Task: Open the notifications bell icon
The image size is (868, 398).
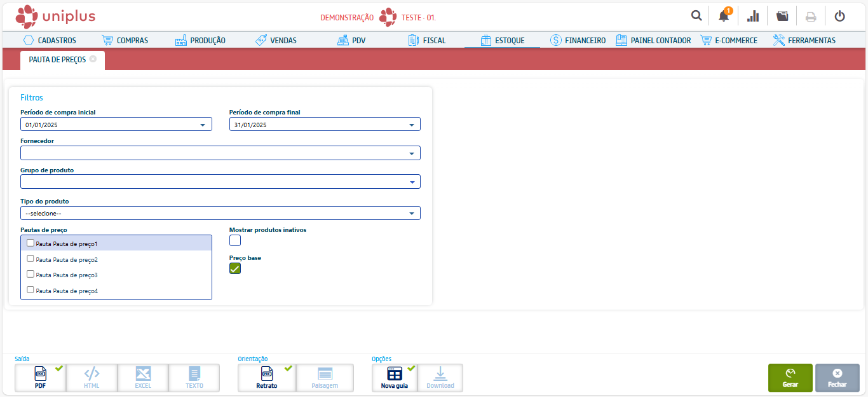Action: (724, 16)
